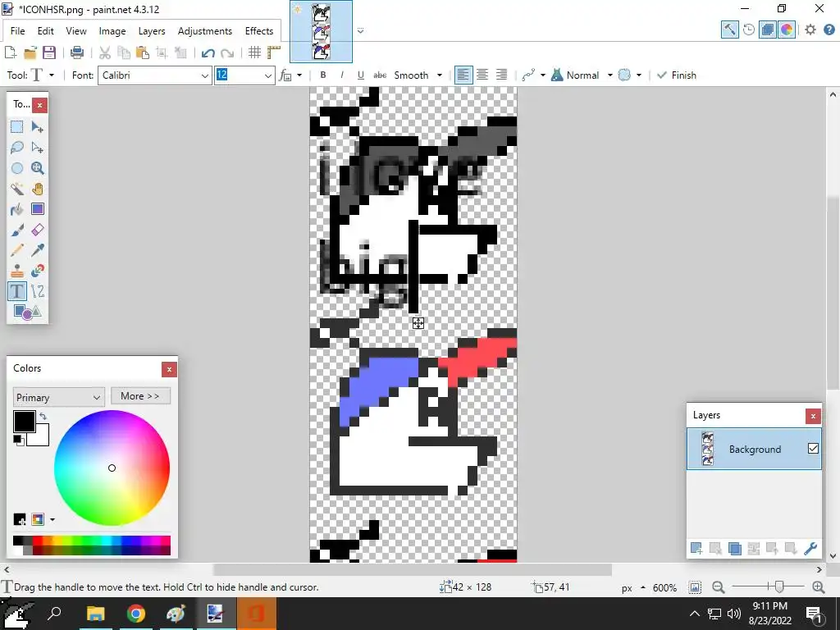This screenshot has height=630, width=840.
Task: Duplicate layer icon in Layers panel
Action: [x=735, y=548]
